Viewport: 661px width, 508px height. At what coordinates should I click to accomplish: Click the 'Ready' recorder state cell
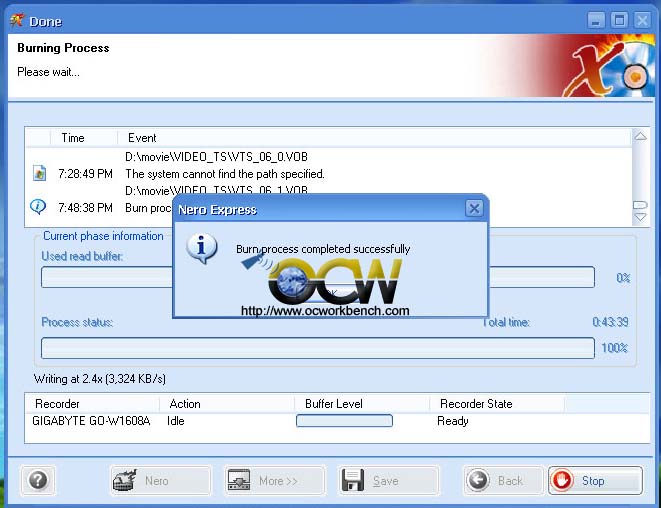[453, 421]
